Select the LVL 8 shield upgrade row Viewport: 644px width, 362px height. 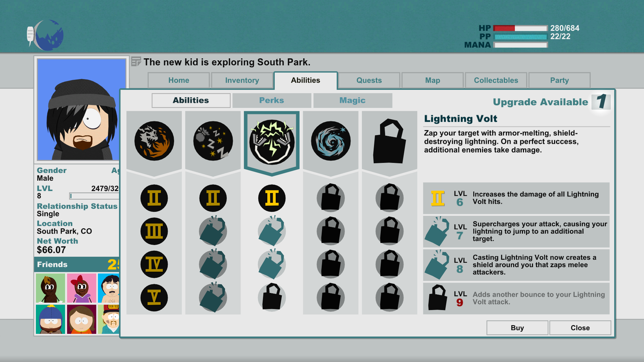(516, 265)
